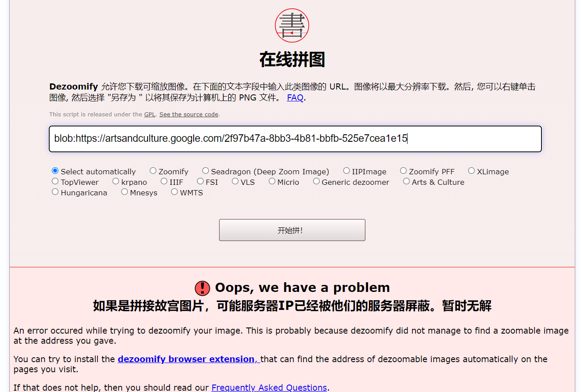This screenshot has height=392, width=581.
Task: Open the GPL license link
Action: click(149, 114)
